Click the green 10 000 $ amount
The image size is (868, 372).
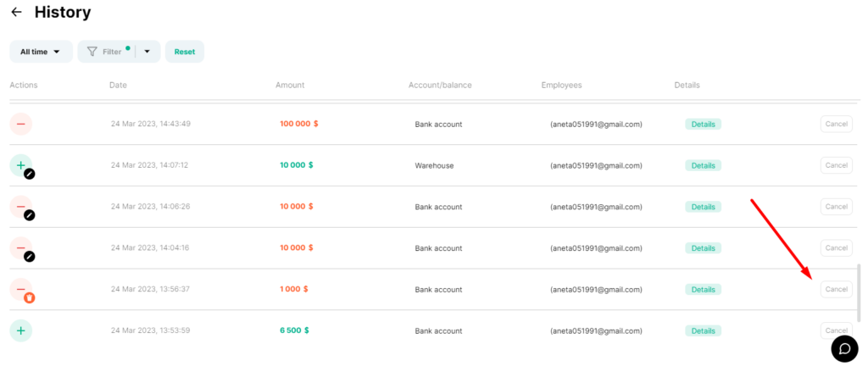tap(296, 165)
